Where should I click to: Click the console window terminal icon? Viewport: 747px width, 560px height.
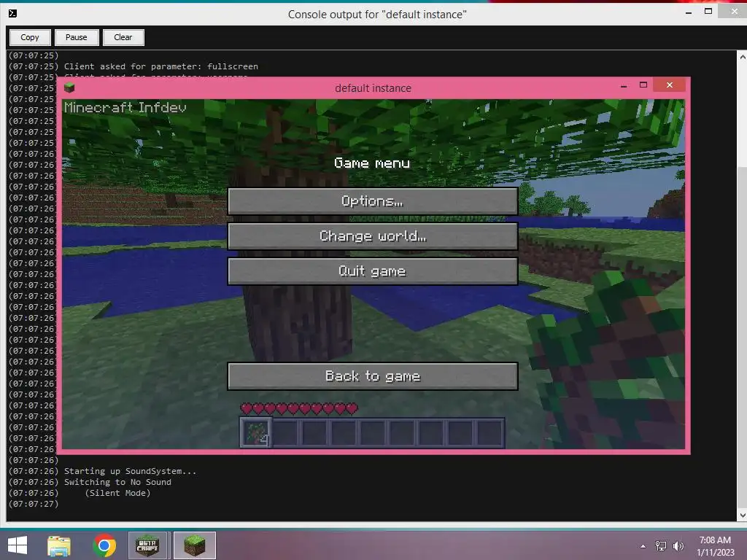13,13
